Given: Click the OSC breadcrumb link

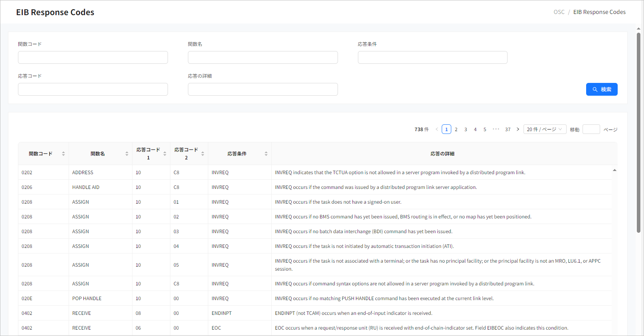Looking at the screenshot, I should pyautogui.click(x=559, y=12).
